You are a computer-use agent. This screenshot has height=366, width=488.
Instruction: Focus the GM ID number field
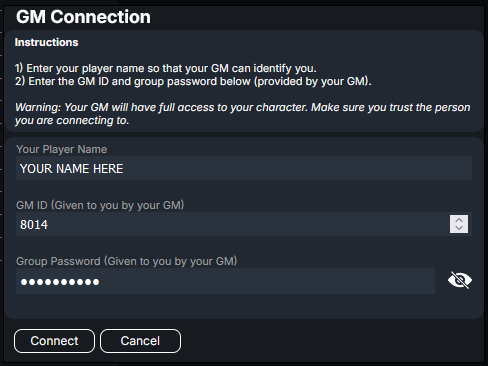[x=244, y=224]
